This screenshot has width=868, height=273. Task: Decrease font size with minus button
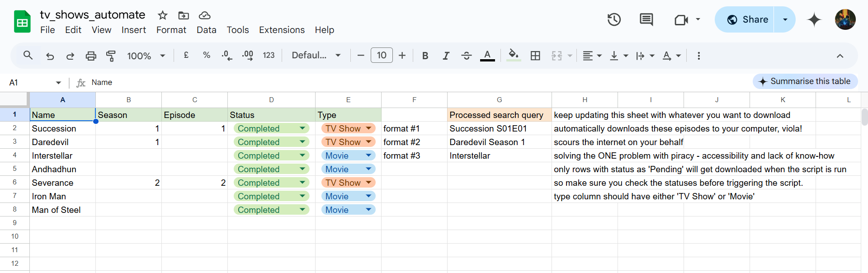point(361,56)
